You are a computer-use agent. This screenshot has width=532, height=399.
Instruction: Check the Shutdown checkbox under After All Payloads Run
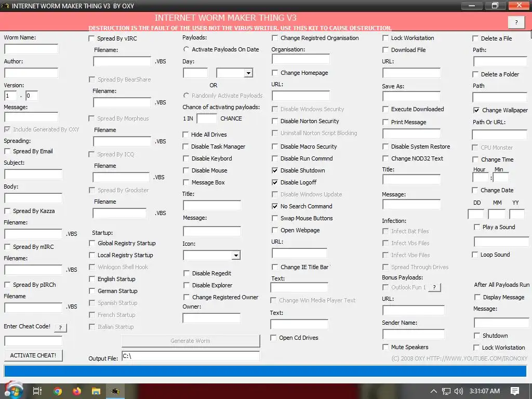pos(477,336)
